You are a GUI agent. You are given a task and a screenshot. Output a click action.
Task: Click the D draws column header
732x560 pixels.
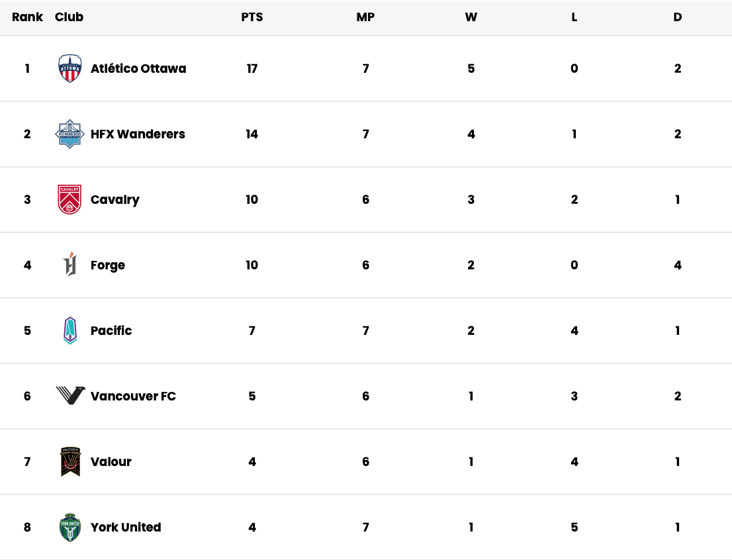[677, 17]
